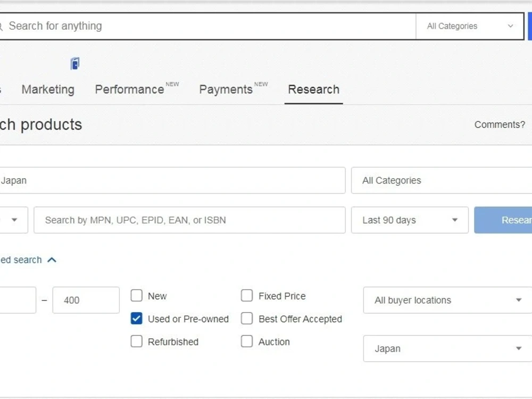Viewport: 532px width, 399px height.
Task: Uncheck Used or Pre-owned checkbox
Action: click(x=136, y=319)
